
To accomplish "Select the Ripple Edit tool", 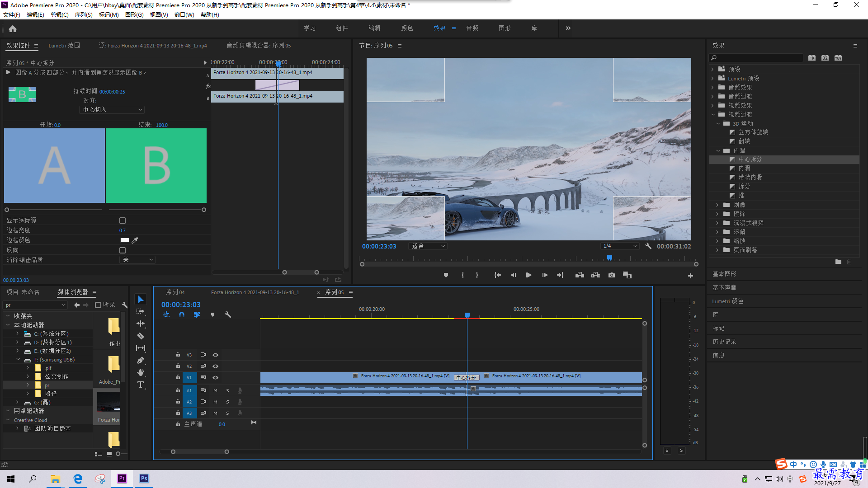I will 141,324.
